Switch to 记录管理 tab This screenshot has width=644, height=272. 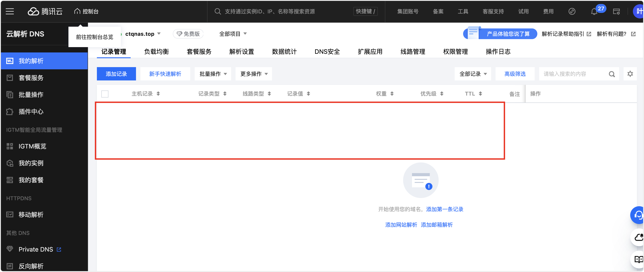(114, 52)
